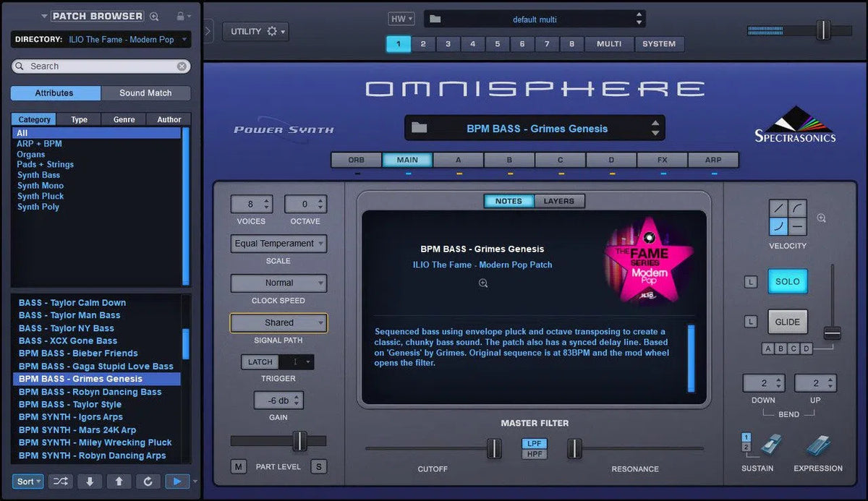Click the magnifier icon in Patch Browser header

point(154,16)
